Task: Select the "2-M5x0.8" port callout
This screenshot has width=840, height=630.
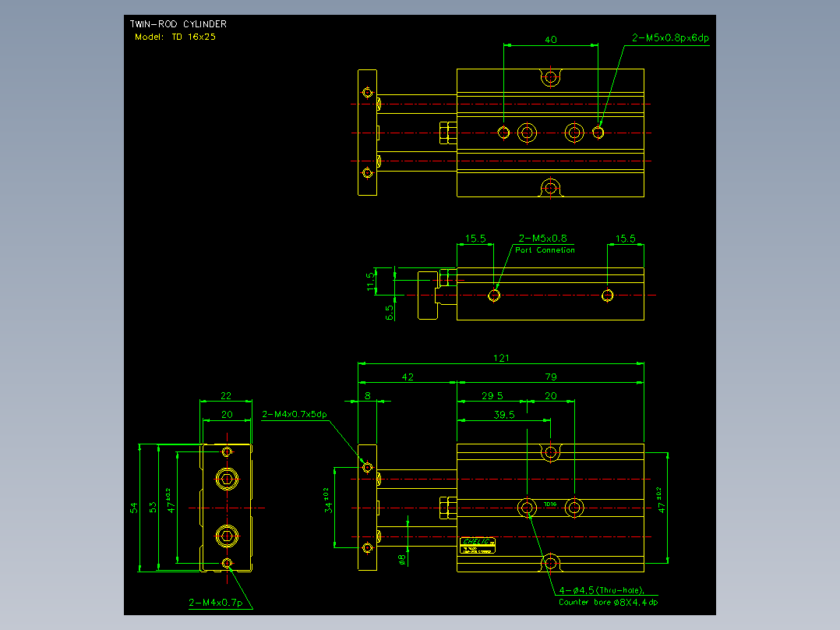Action: 542,238
